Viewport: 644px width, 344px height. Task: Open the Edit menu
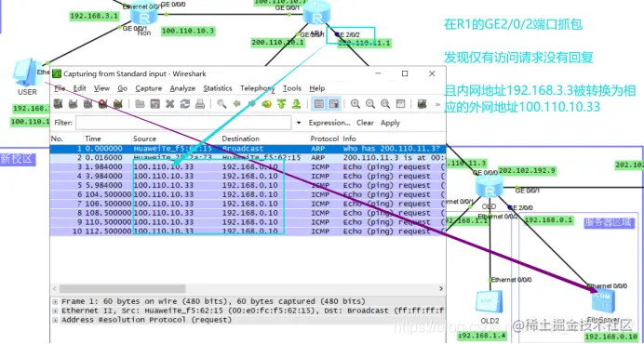(x=80, y=88)
